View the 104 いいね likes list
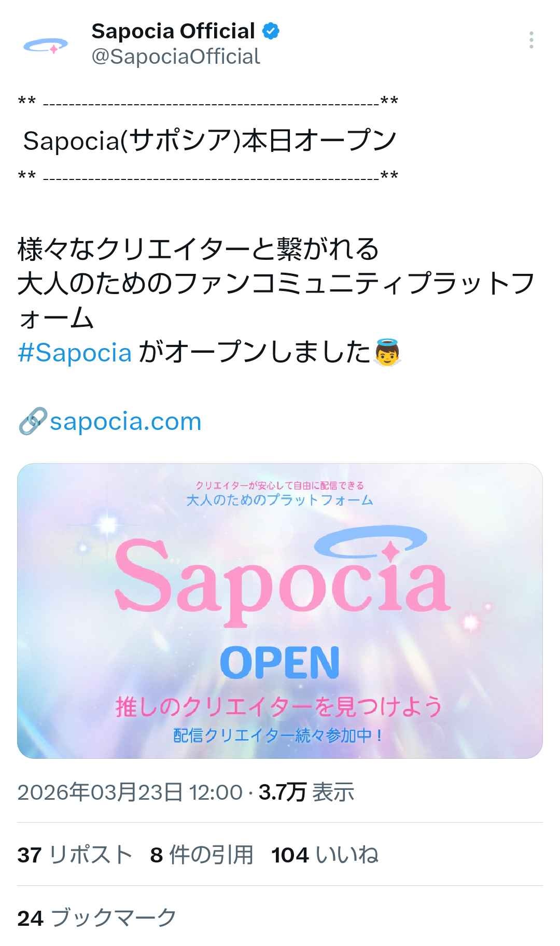Image resolution: width=560 pixels, height=946 pixels. pyautogui.click(x=325, y=855)
